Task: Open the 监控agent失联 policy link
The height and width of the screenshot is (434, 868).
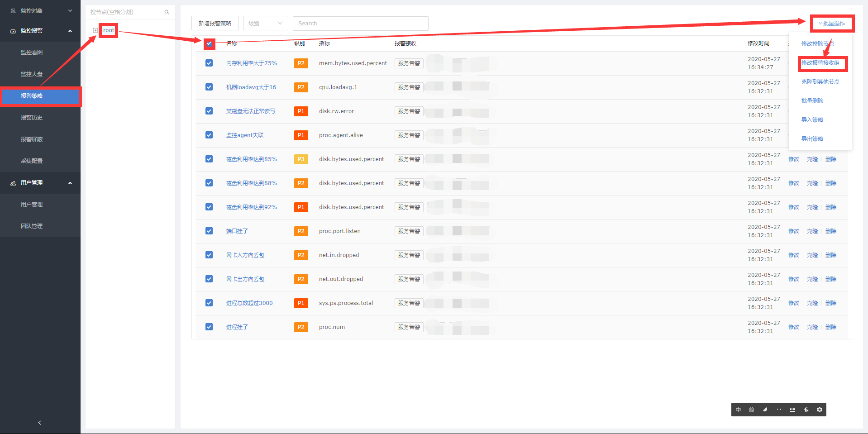Action: (x=245, y=135)
